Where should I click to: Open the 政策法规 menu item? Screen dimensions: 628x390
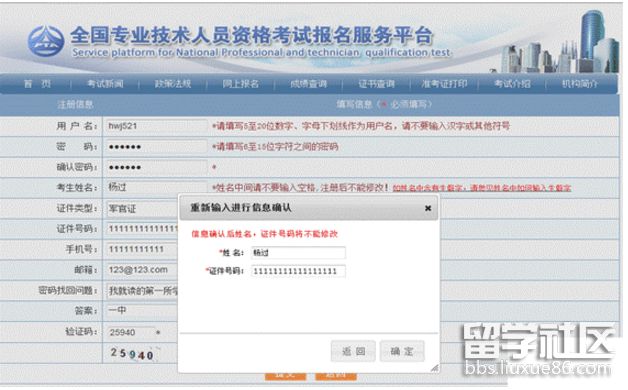pyautogui.click(x=173, y=84)
